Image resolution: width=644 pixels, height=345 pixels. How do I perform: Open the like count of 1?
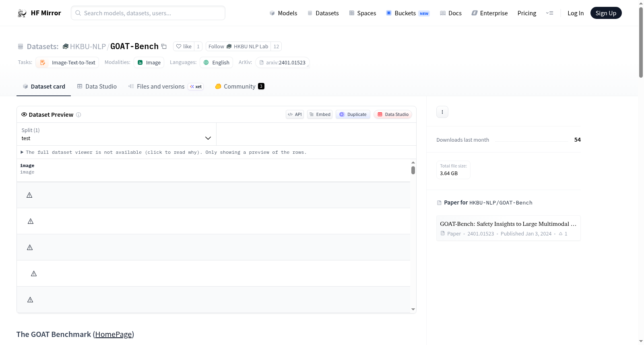pos(198,46)
